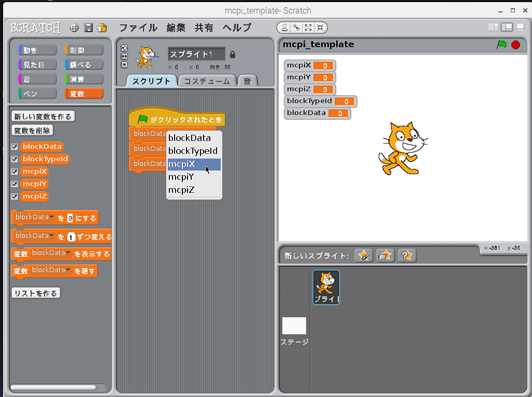The width and height of the screenshot is (532, 397).
Task: Click the flag-clicked hat block in script
Action: point(177,118)
